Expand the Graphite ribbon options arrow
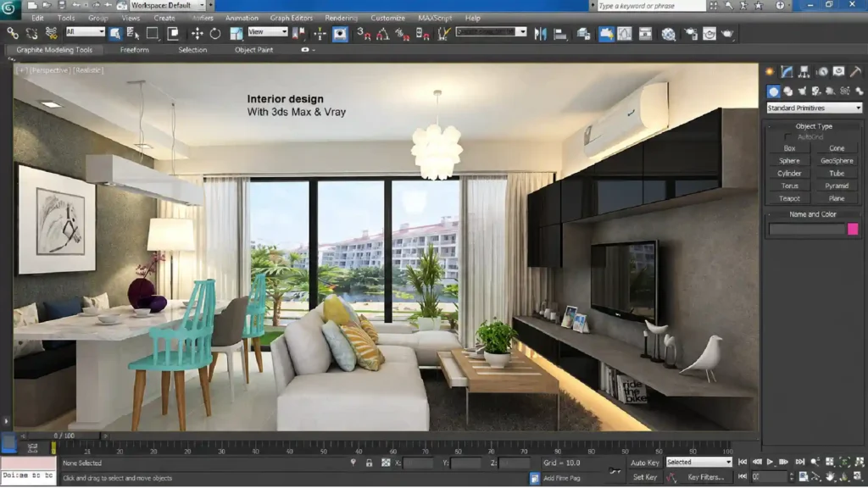This screenshot has width=868, height=488. 314,50
